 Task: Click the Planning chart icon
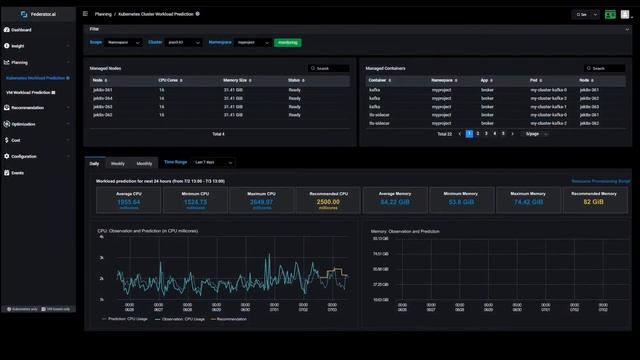7,62
